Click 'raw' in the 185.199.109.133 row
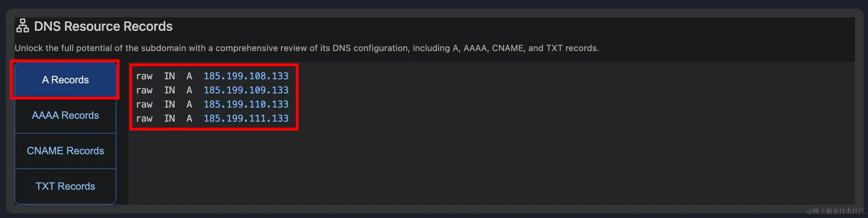The width and height of the screenshot is (868, 218). [144, 90]
